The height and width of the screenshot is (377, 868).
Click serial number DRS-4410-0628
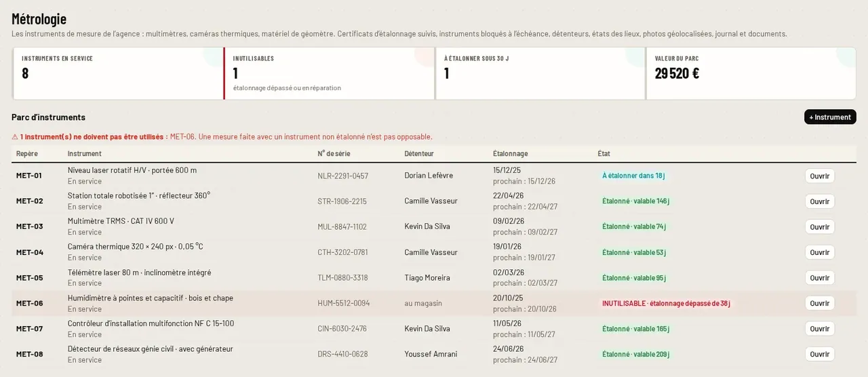(342, 354)
